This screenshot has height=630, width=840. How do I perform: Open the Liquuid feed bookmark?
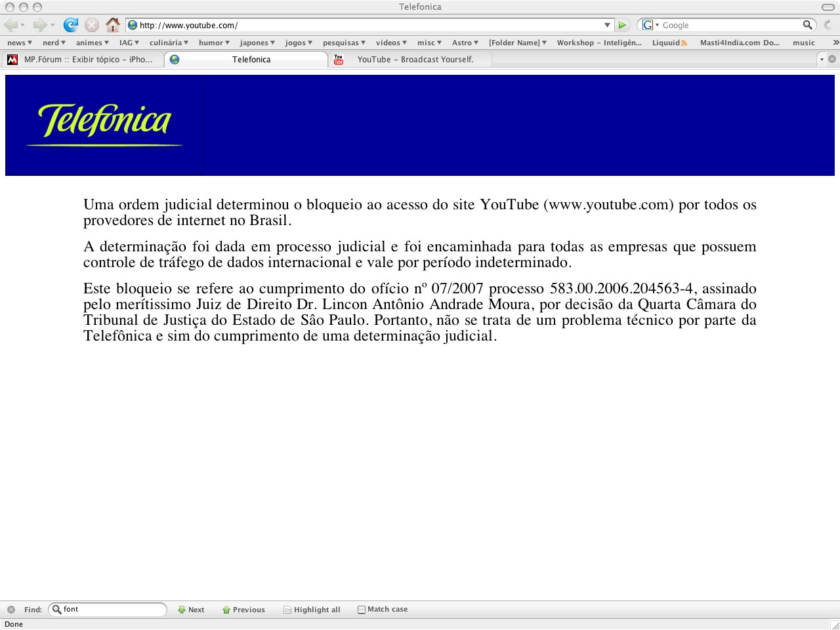(669, 43)
